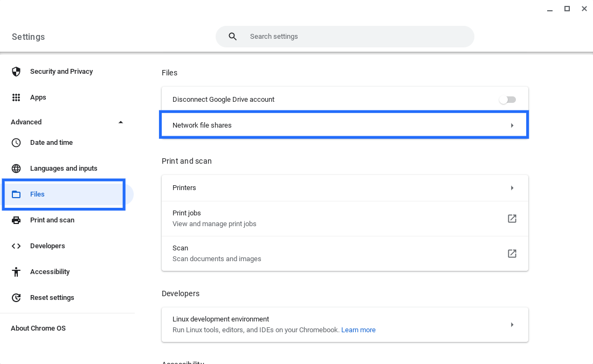Open Print jobs external link icon
Viewport: 593px width, 364px height.
[x=512, y=219]
